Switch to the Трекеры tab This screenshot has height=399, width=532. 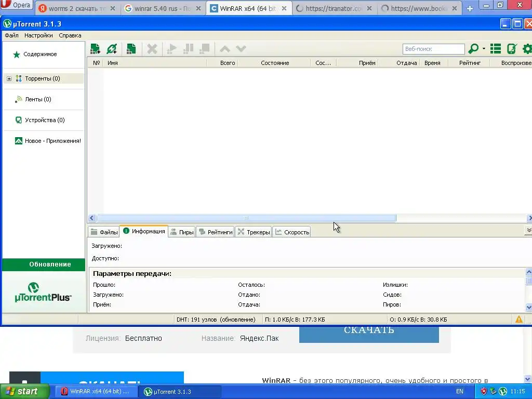[254, 232]
